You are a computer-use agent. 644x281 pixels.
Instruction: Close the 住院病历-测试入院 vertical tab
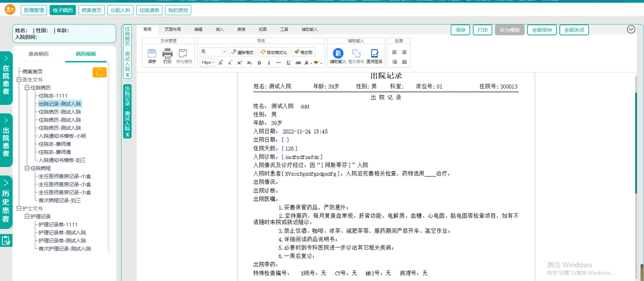click(127, 75)
